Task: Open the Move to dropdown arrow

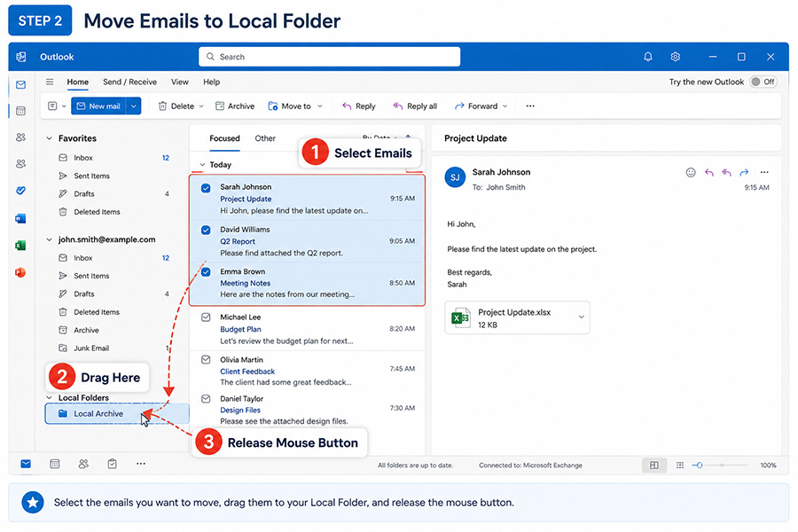Action: coord(319,106)
